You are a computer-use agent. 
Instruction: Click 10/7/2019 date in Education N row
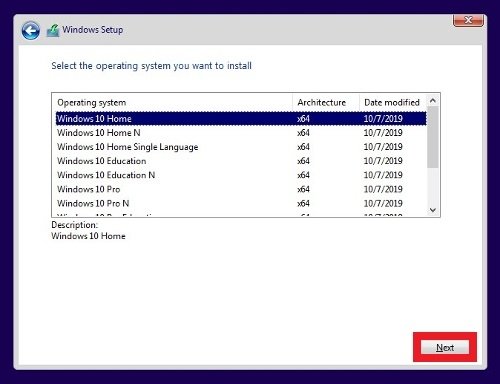pyautogui.click(x=383, y=175)
